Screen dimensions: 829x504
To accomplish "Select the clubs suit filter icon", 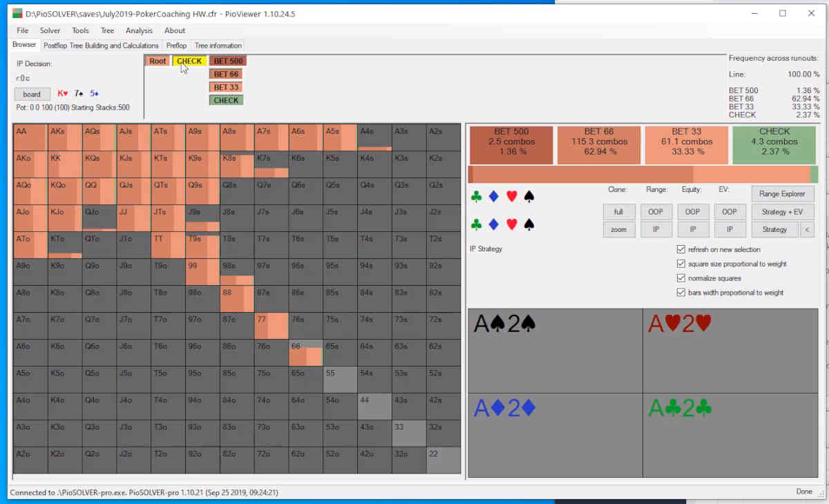I will (477, 197).
